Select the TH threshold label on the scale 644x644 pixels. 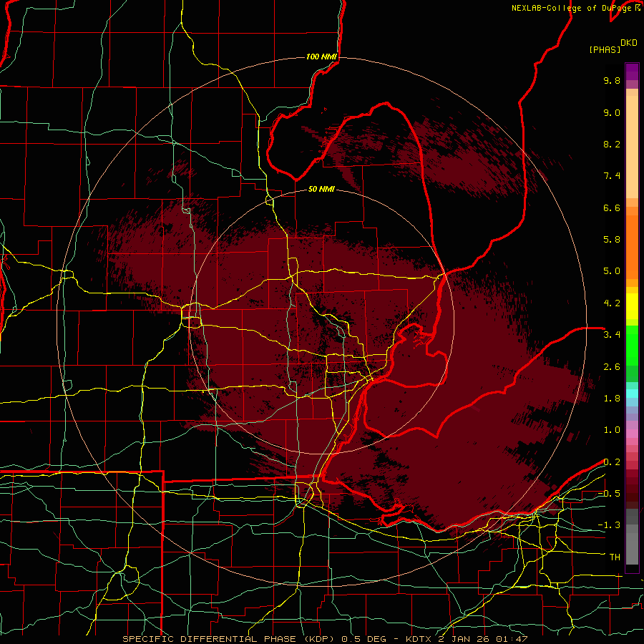coord(615,557)
